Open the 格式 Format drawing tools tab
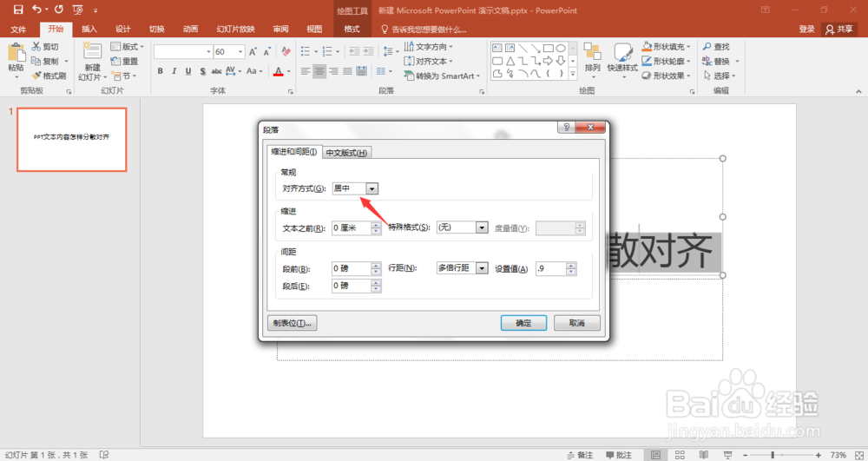The width and height of the screenshot is (868, 461). [x=352, y=30]
